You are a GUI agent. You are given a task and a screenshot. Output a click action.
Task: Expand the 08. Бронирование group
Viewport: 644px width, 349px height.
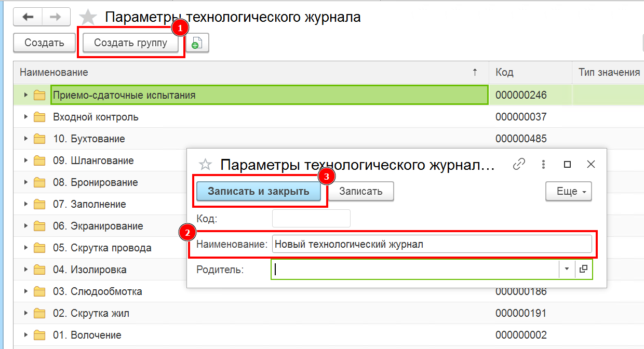pos(25,182)
